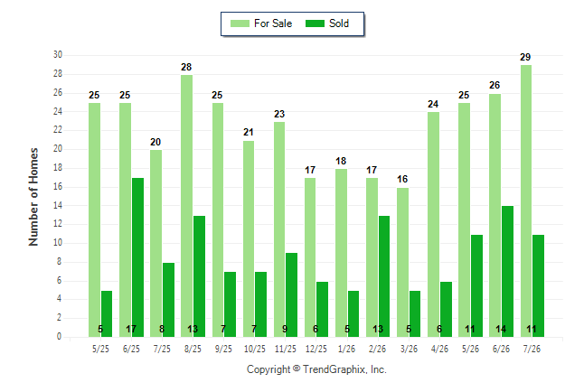584x392 pixels.
Task: Click the 3/26 For Sale bar labeled 16
Action: (402, 263)
